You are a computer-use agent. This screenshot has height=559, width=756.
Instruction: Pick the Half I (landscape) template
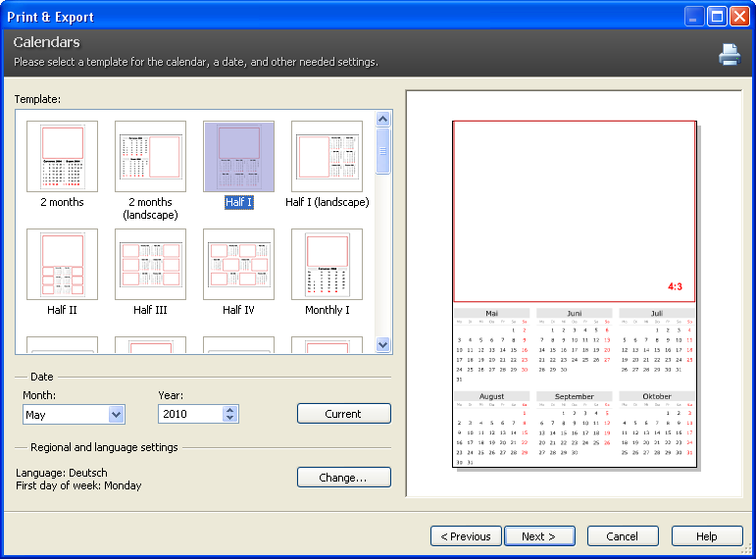327,156
